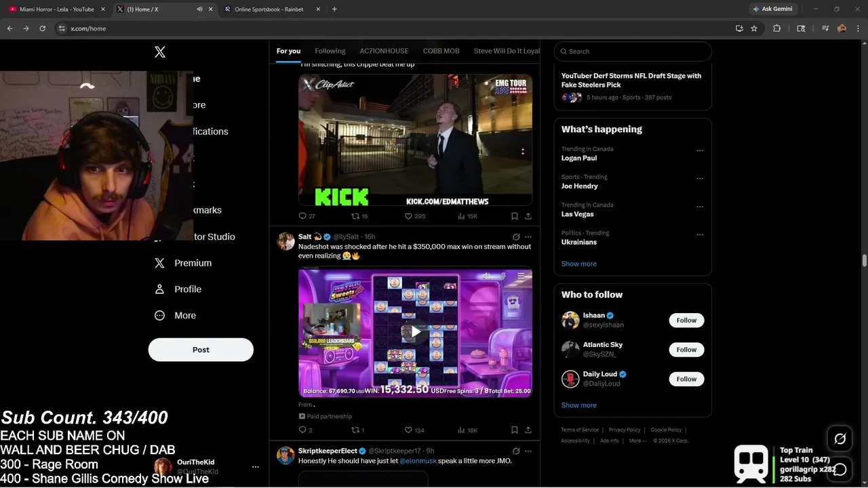
Task: Open more options for Logan Paul trend
Action: 700,150
